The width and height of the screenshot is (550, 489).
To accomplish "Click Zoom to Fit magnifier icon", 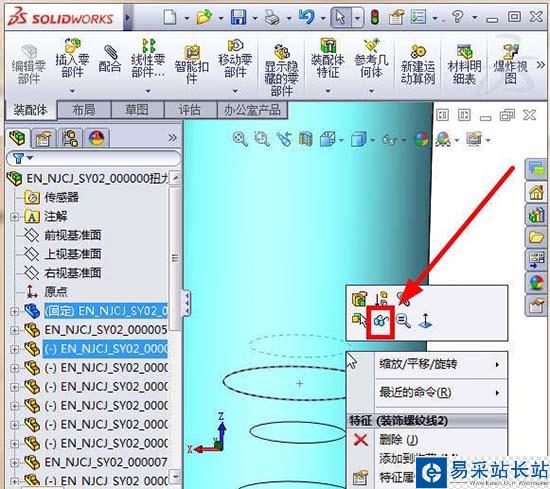I will 240,139.
